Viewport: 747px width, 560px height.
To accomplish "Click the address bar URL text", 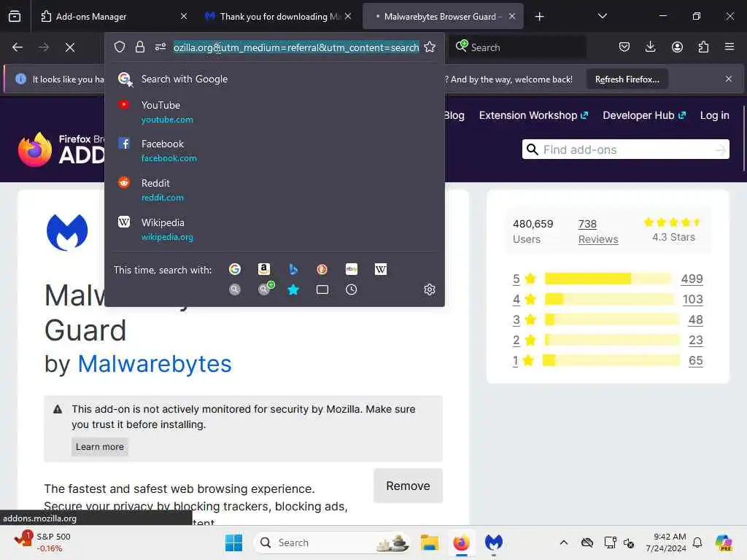I will pyautogui.click(x=296, y=47).
